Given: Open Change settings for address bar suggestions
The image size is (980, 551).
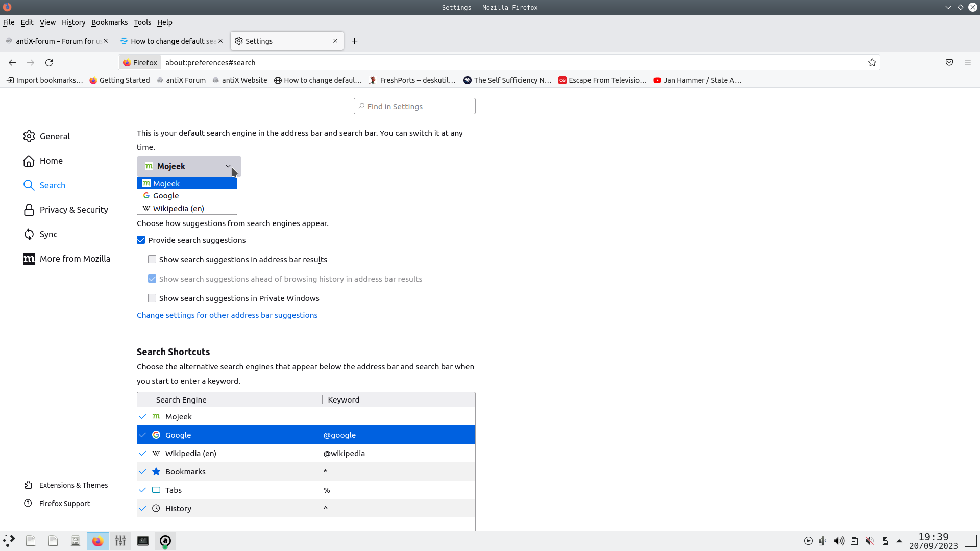Looking at the screenshot, I should [x=227, y=315].
